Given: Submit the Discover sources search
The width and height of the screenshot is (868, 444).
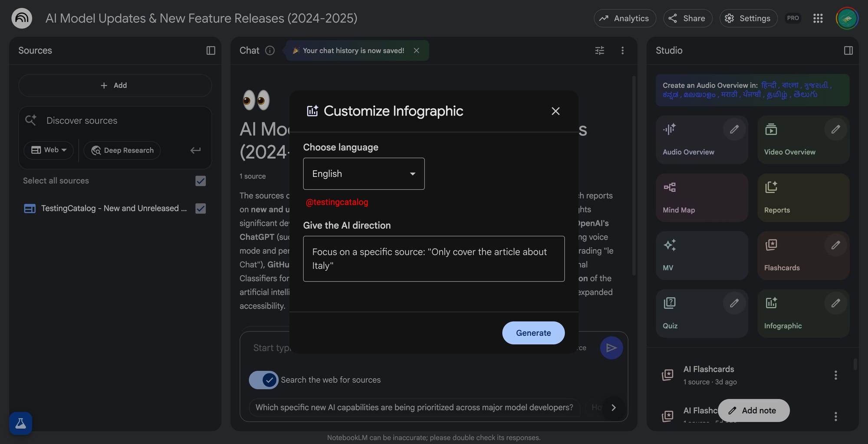Looking at the screenshot, I should coord(195,150).
